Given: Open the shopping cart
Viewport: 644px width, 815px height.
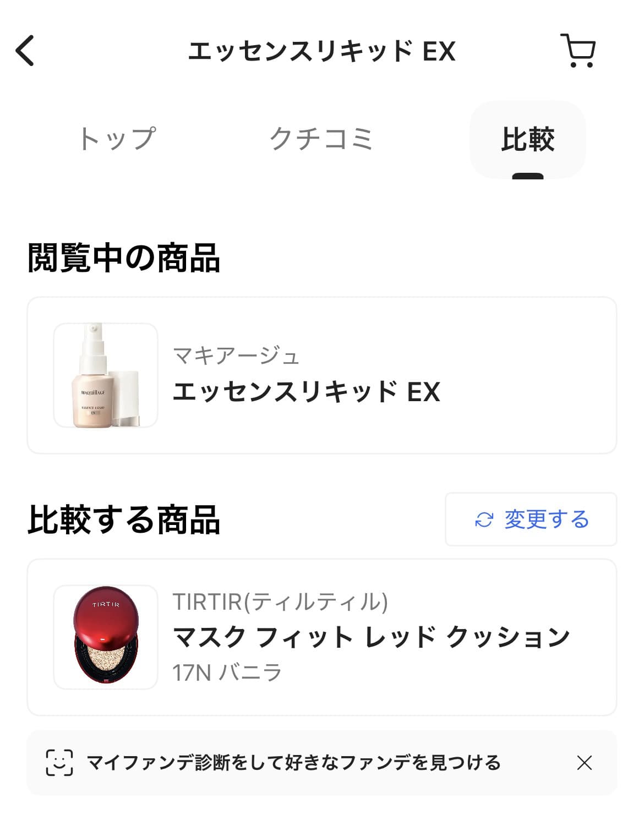Looking at the screenshot, I should pyautogui.click(x=578, y=51).
